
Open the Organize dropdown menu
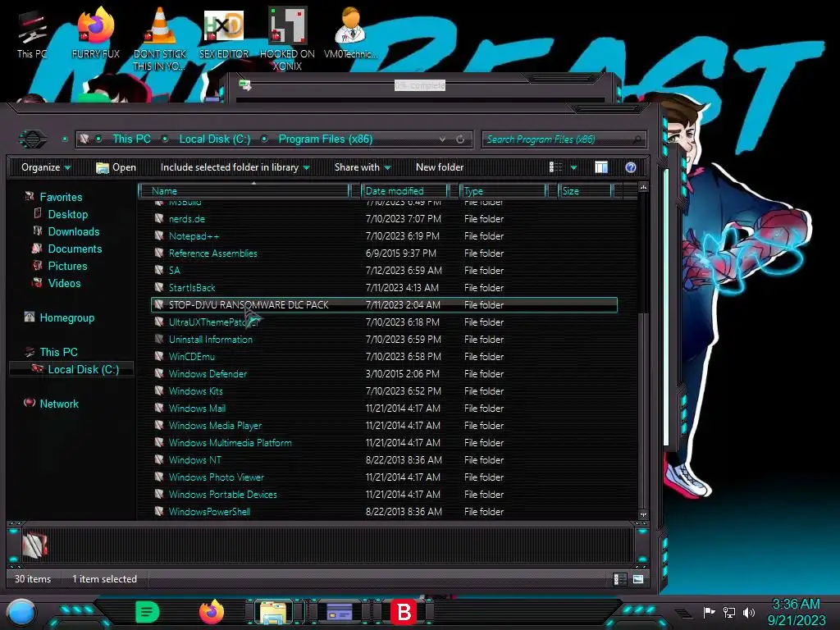[x=46, y=167]
